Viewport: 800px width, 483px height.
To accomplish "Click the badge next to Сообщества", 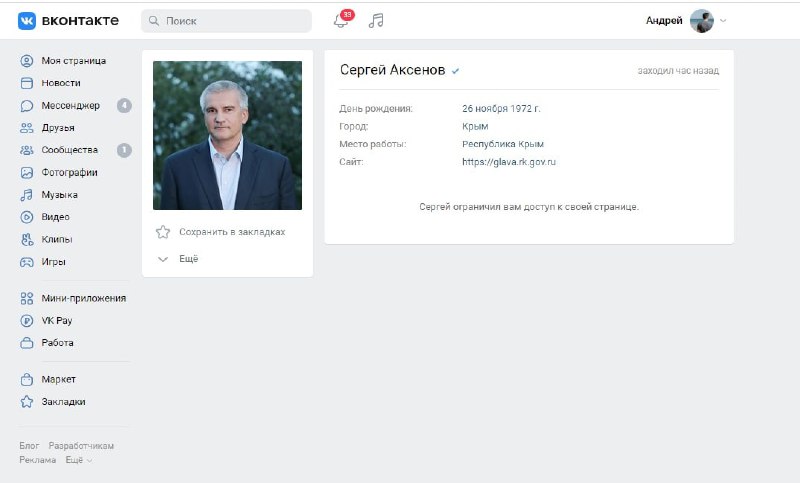I will 124,150.
